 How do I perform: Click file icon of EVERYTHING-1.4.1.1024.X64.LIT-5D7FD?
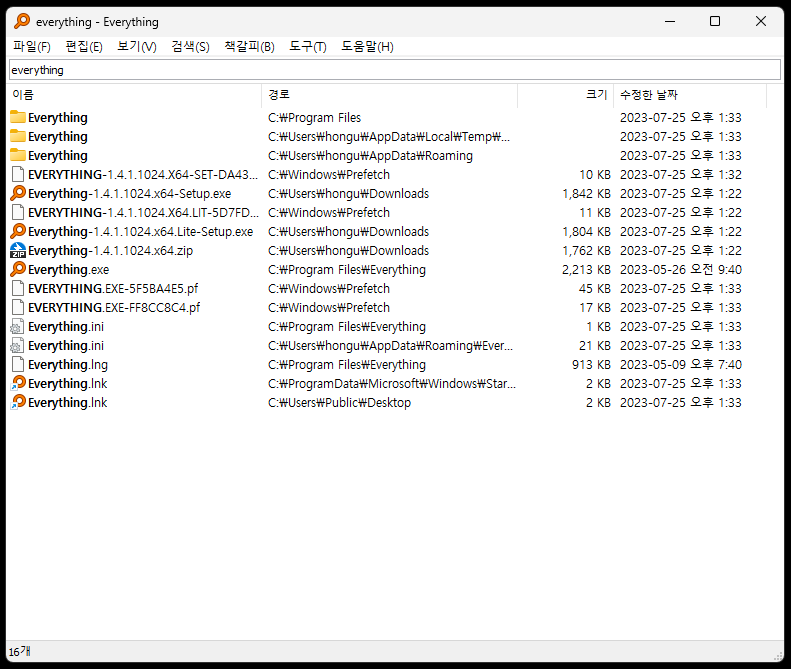click(x=18, y=212)
